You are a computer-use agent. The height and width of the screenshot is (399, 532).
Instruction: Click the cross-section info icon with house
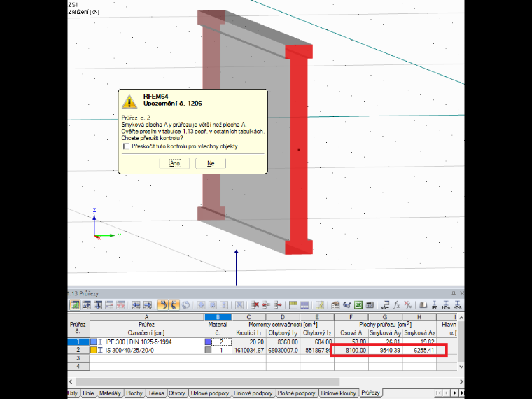pos(335,305)
